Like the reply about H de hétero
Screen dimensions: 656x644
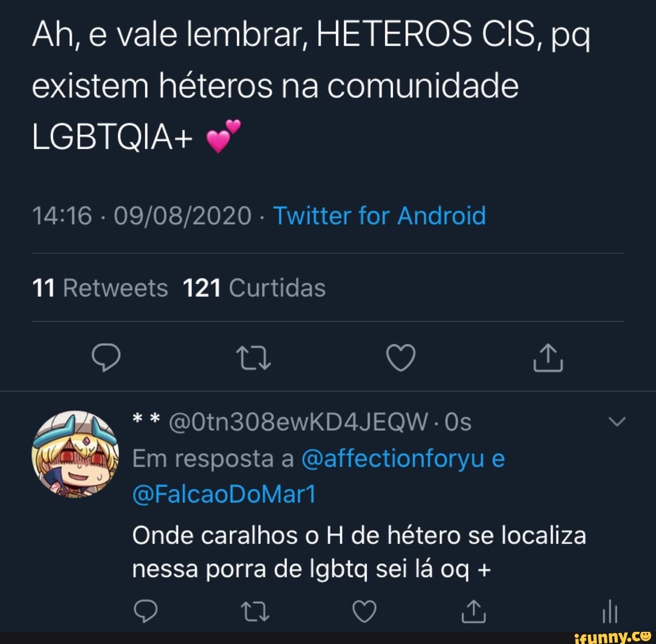(x=364, y=612)
